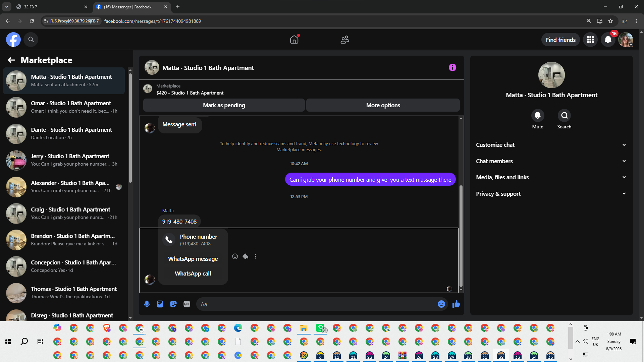Choose a sticker from the sticker icon
Image resolution: width=644 pixels, height=362 pixels.
click(x=173, y=304)
